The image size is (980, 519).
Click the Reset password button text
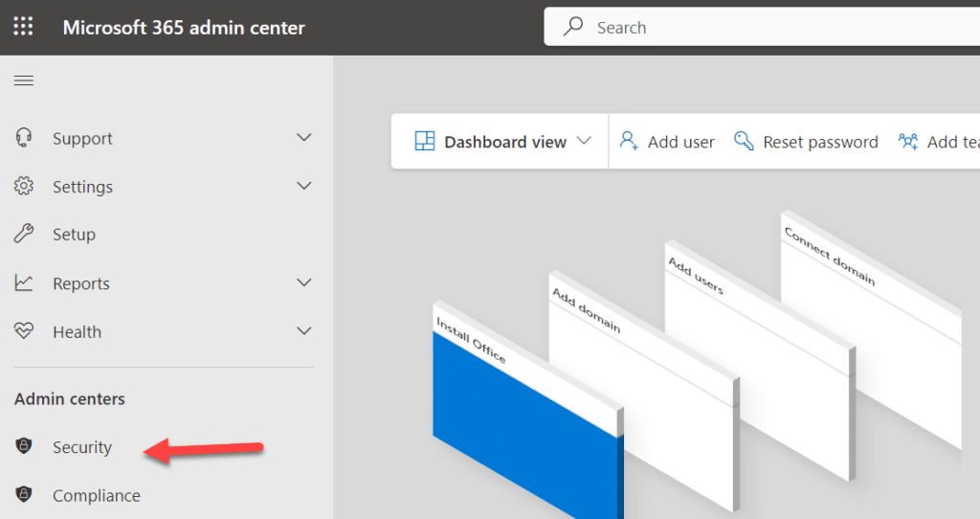(x=820, y=142)
